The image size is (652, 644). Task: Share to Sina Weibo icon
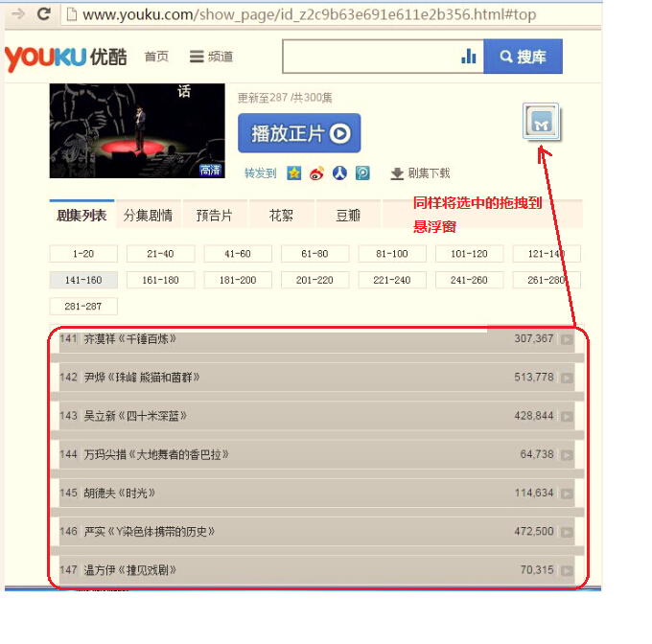(316, 173)
